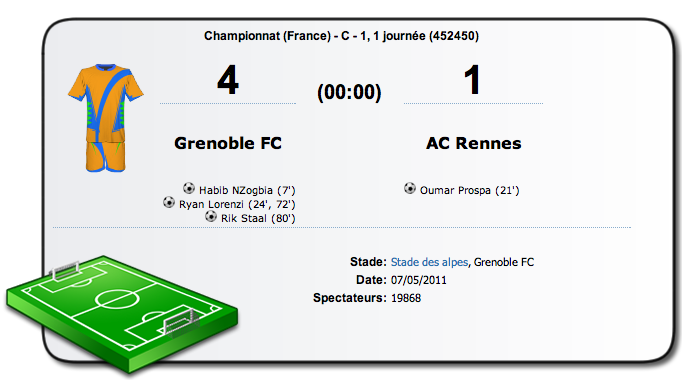Click Grenoble FC's score of 4

(x=228, y=80)
